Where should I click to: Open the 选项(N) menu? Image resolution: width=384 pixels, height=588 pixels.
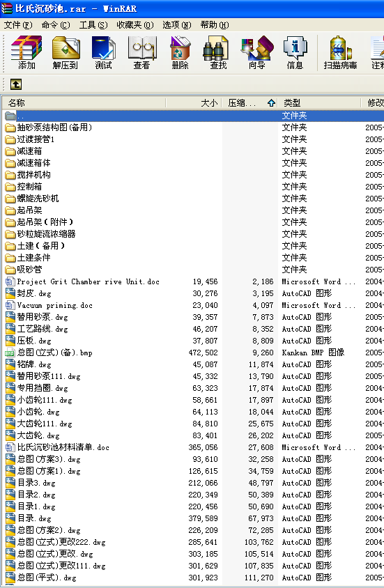pyautogui.click(x=176, y=25)
